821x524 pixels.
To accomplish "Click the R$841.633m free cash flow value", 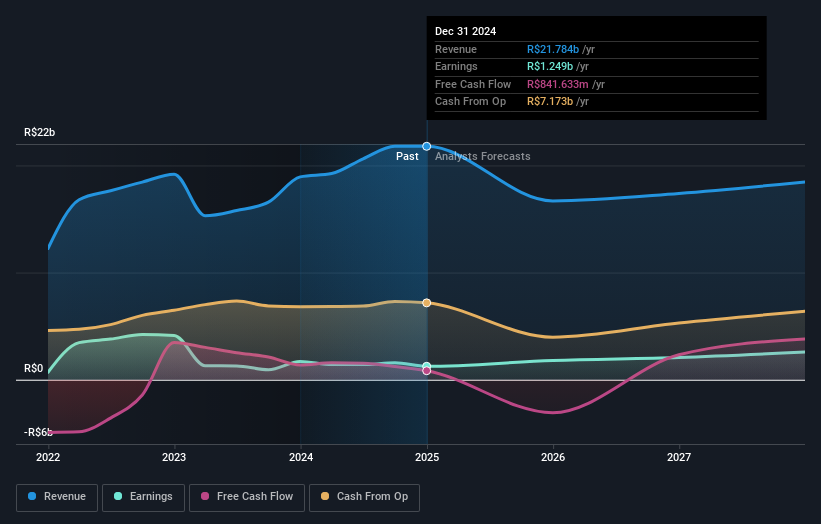I will [558, 84].
